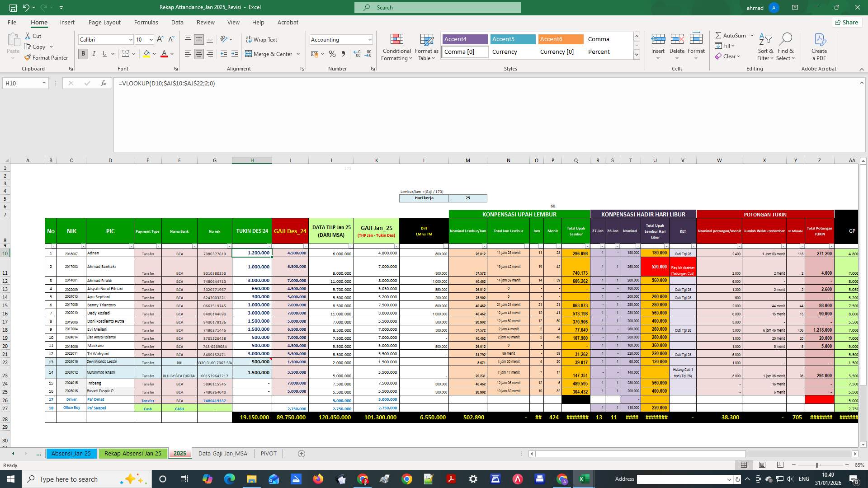This screenshot has height=488, width=868.
Task: Click the Create a PDF button
Action: 819,47
